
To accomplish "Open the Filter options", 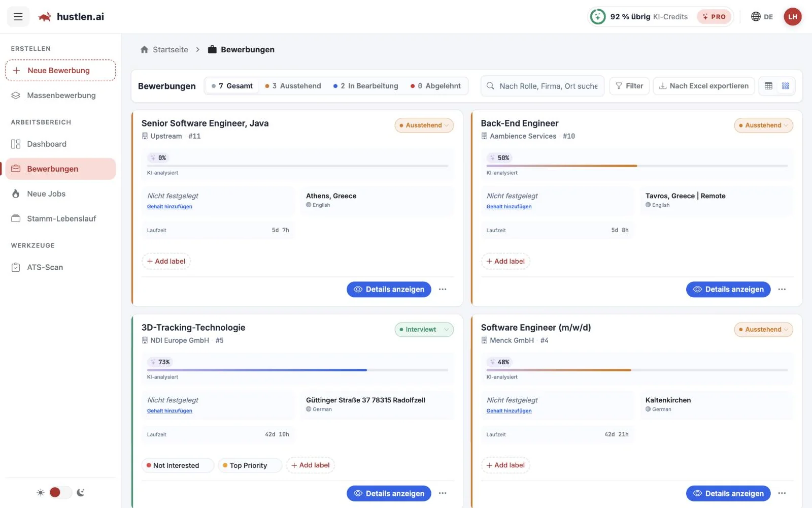I will coord(629,86).
